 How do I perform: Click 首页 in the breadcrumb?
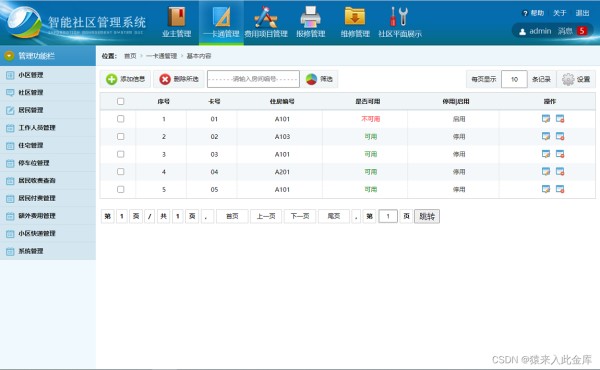coord(130,56)
